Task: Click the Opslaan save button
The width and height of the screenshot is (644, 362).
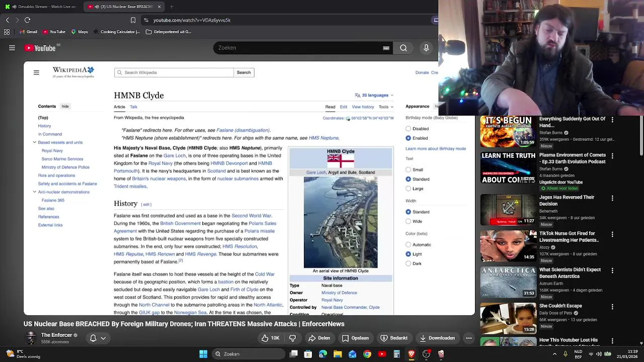Action: point(355,338)
